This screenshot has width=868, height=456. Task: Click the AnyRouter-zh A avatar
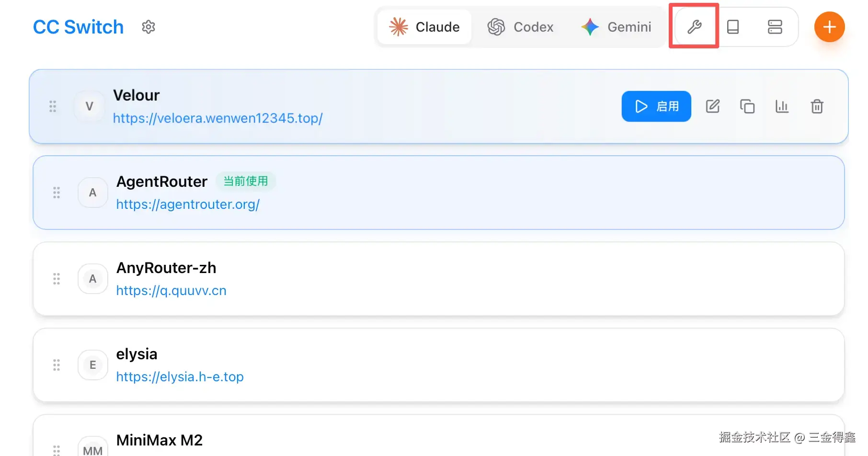pyautogui.click(x=93, y=279)
